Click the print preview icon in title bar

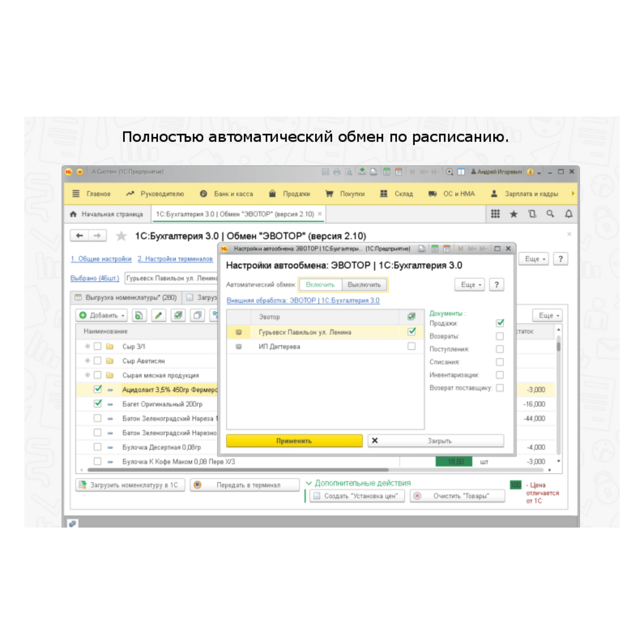[x=349, y=172]
